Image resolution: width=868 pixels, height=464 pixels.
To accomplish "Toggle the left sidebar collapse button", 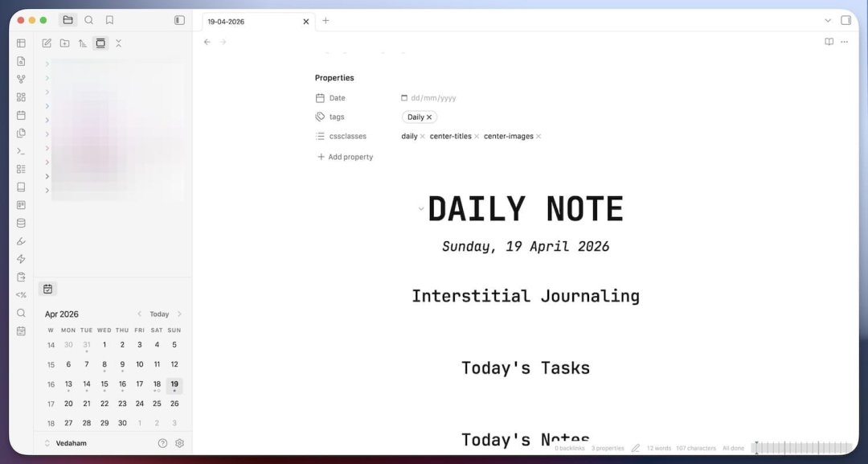I will coord(179,20).
